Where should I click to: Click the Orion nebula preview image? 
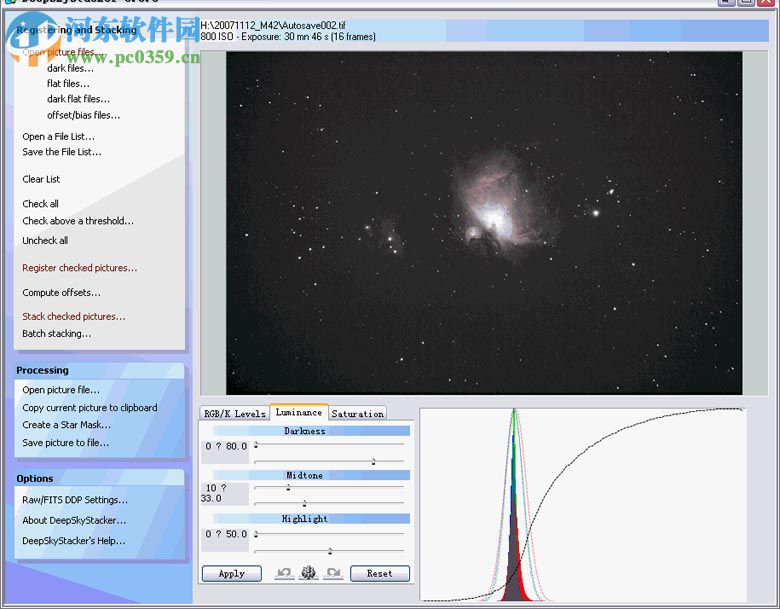pyautogui.click(x=484, y=223)
